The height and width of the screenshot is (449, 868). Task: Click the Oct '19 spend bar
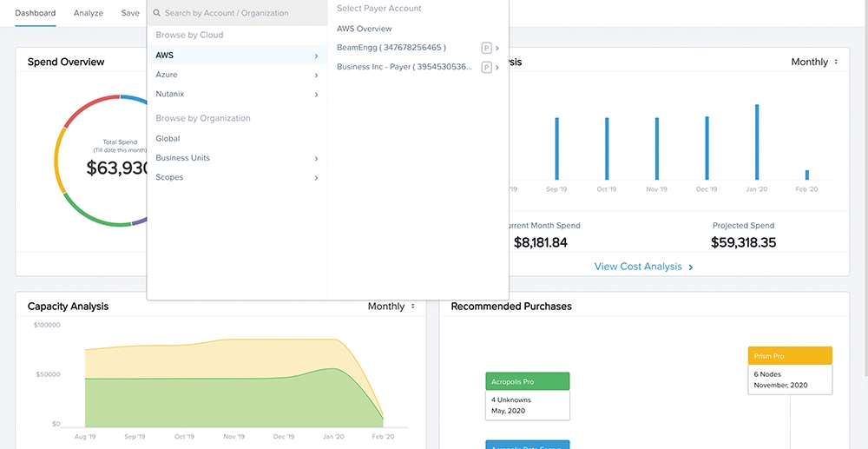click(607, 149)
